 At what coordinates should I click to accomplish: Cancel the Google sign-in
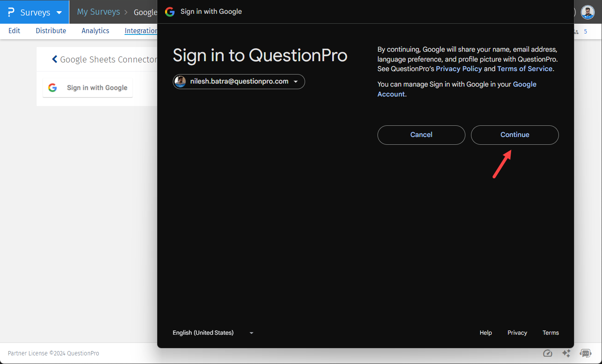click(x=421, y=135)
